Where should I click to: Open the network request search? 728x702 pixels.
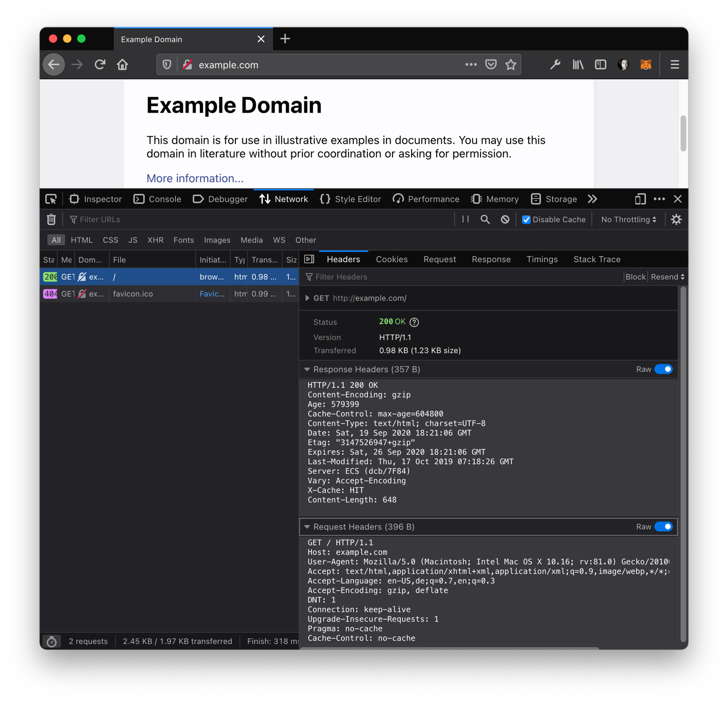[485, 219]
